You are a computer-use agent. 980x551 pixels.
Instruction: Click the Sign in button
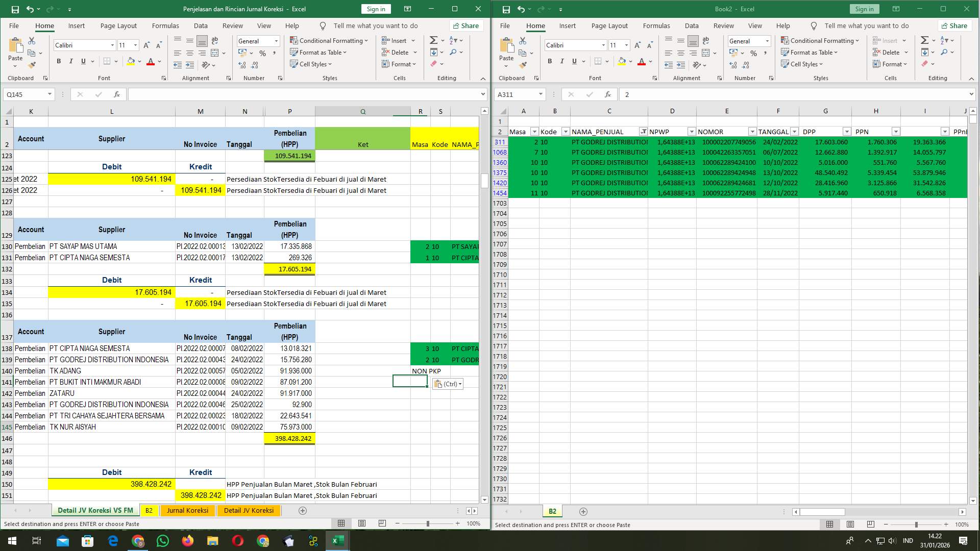[x=376, y=9]
